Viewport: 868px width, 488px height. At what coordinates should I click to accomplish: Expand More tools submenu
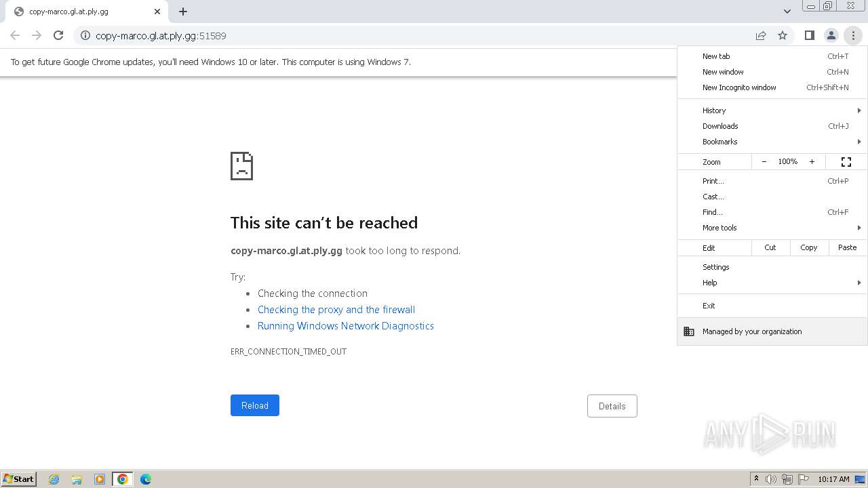click(x=772, y=228)
